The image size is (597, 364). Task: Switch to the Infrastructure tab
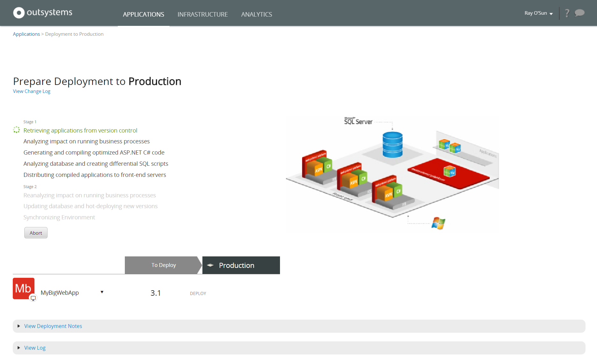point(203,14)
